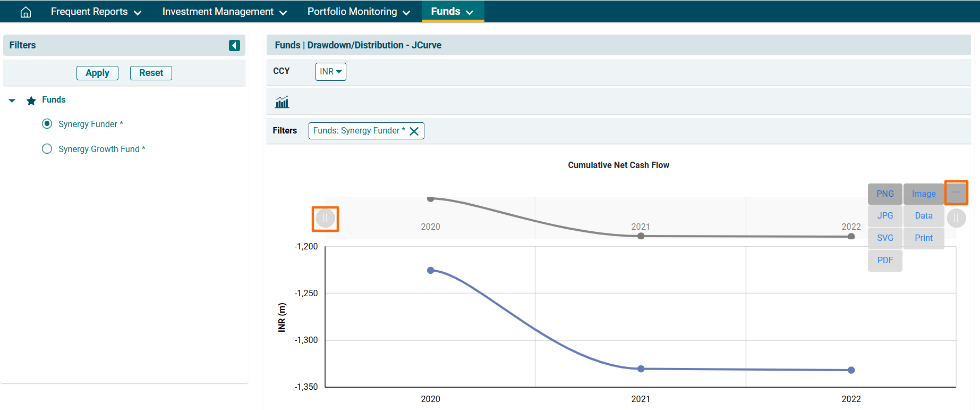Collapse the Filters panel arrow icon

click(234, 45)
